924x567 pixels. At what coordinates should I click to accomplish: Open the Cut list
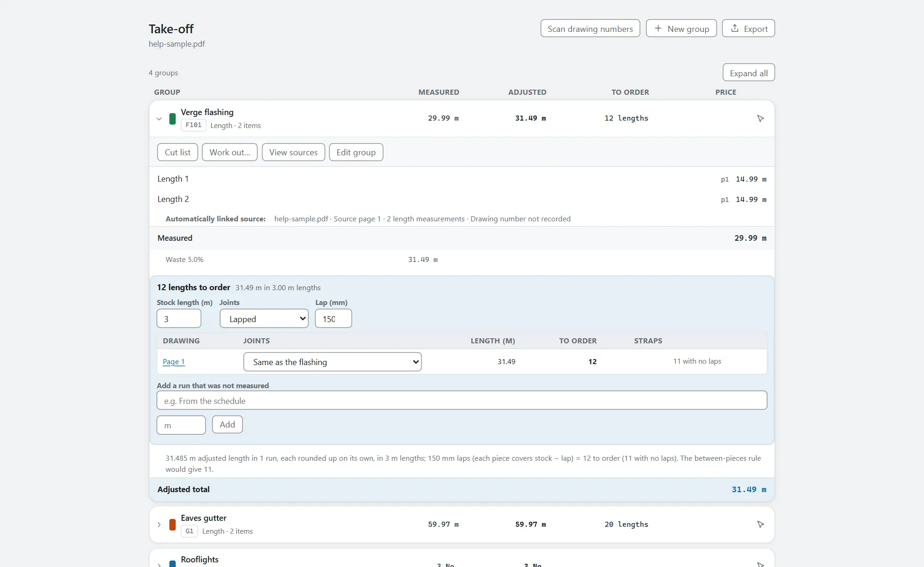[177, 152]
